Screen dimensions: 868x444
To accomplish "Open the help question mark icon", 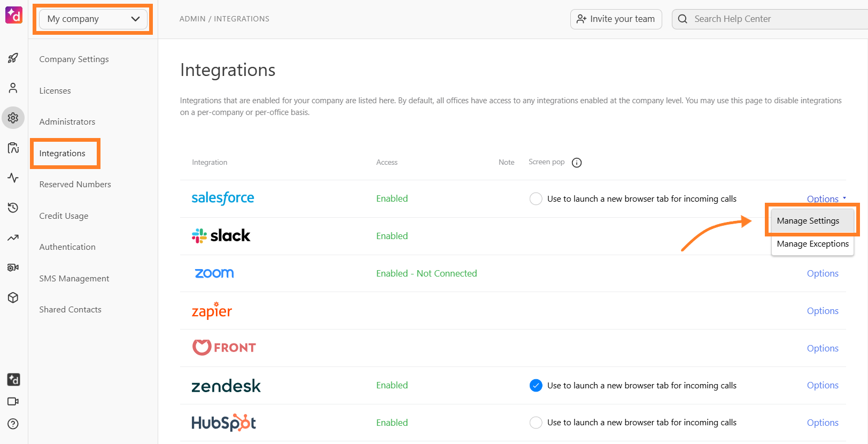I will 13,424.
